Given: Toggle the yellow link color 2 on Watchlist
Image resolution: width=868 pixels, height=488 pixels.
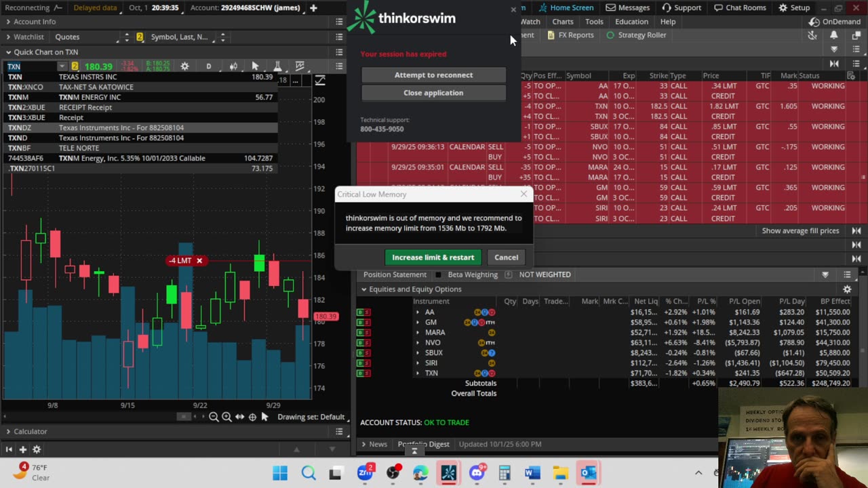Looking at the screenshot, I should (x=140, y=37).
